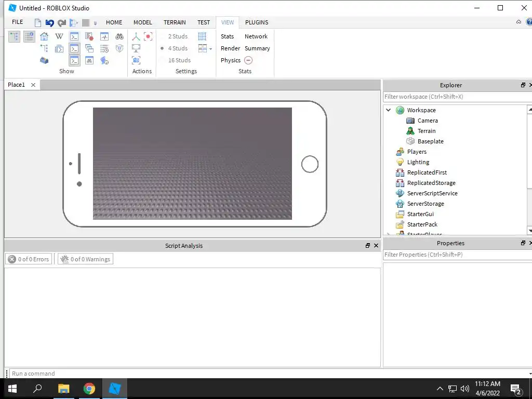Screen dimensions: 532x399
Task: Select the Place1 document tab
Action: pos(16,85)
